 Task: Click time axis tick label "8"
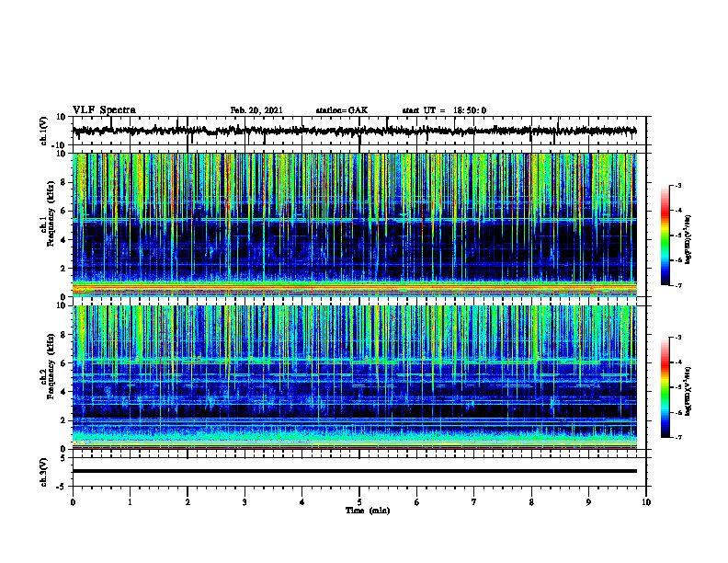531,502
